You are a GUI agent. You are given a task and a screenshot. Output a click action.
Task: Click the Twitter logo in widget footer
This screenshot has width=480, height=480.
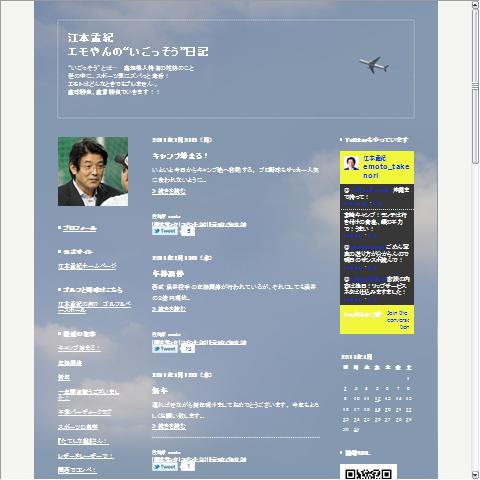pos(362,314)
